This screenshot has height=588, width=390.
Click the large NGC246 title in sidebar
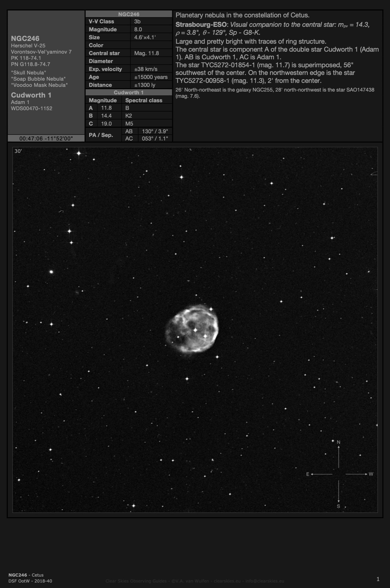point(25,39)
